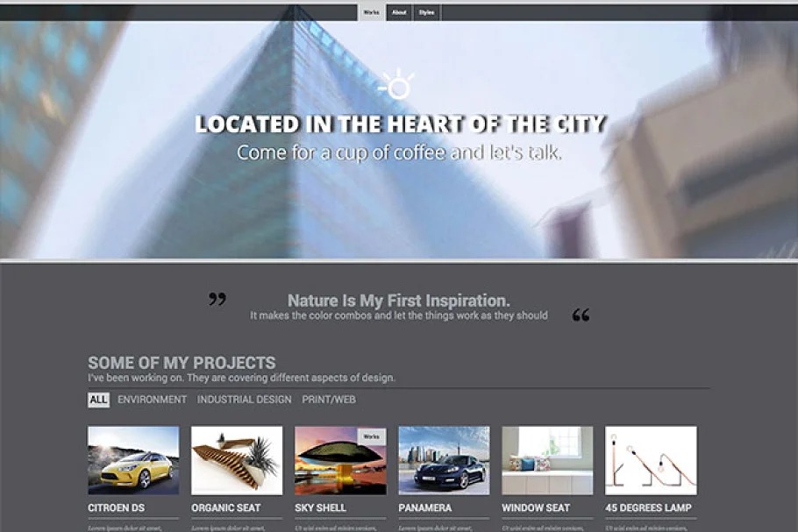Click the CITROEN DS project title
The width and height of the screenshot is (798, 532).
pyautogui.click(x=116, y=507)
